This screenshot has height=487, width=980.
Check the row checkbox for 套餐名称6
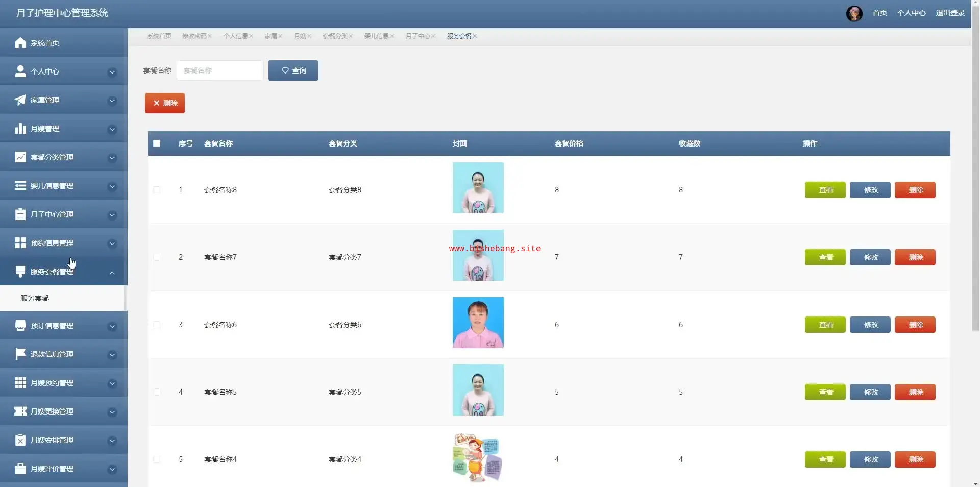tap(157, 325)
